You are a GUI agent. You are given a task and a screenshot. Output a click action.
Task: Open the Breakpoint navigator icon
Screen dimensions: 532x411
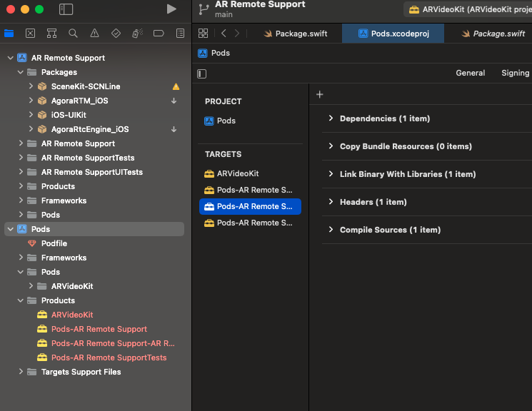(x=159, y=34)
